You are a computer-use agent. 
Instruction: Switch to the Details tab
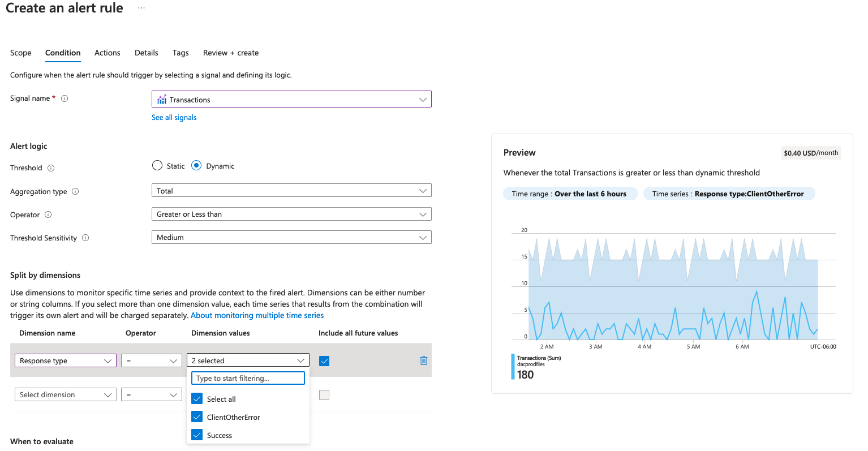coord(147,53)
